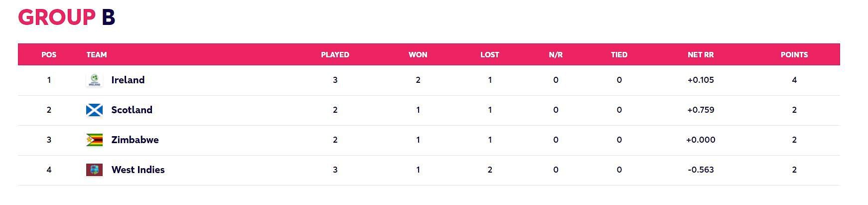
Task: Click the POINTS column header
Action: click(794, 55)
